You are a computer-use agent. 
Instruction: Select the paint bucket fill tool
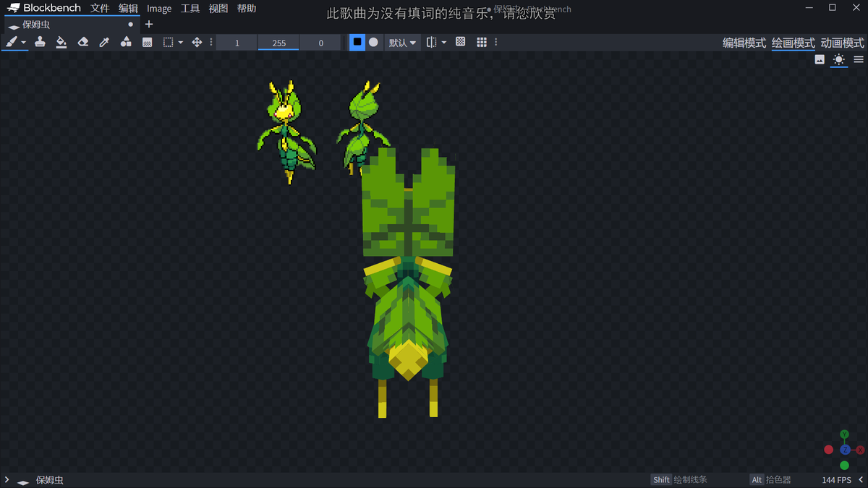coord(61,42)
